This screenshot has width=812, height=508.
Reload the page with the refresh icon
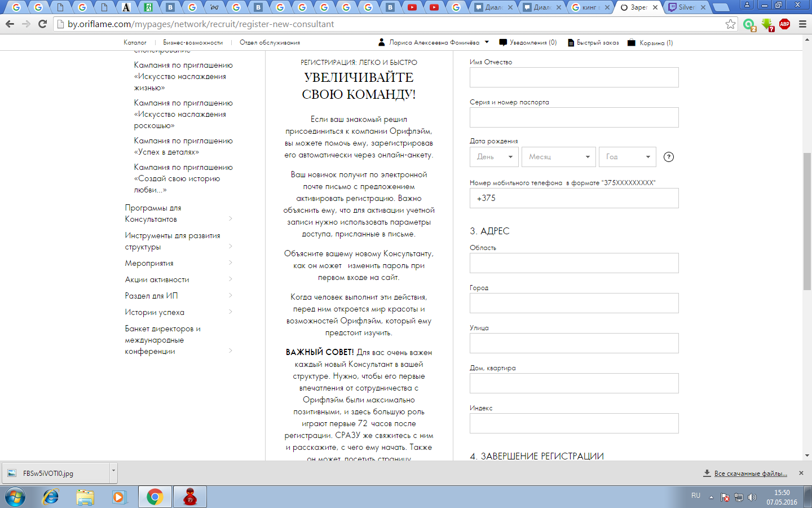click(x=42, y=24)
